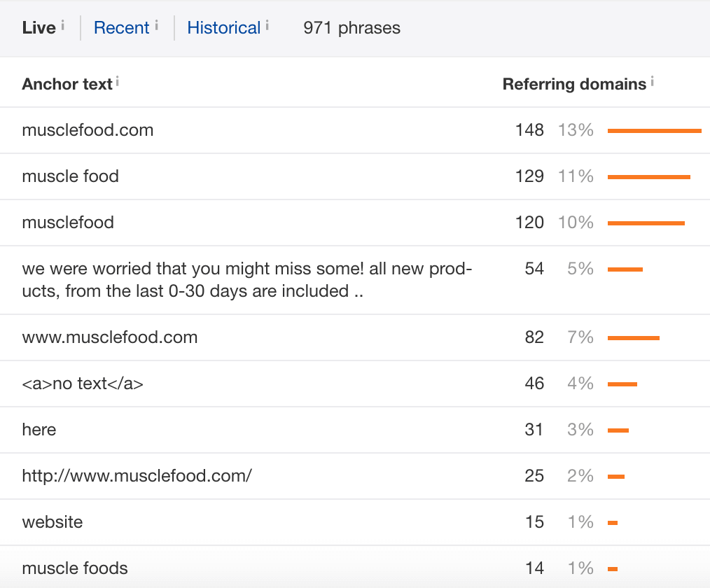Click the http://www.musclefood.com/ anchor text

pyautogui.click(x=137, y=476)
